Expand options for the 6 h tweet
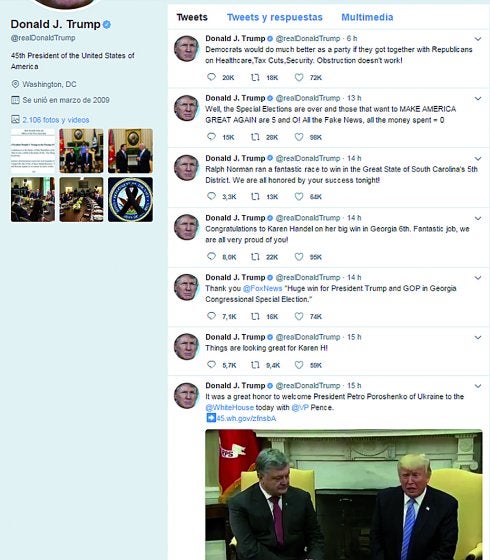The height and width of the screenshot is (560, 490). [478, 39]
